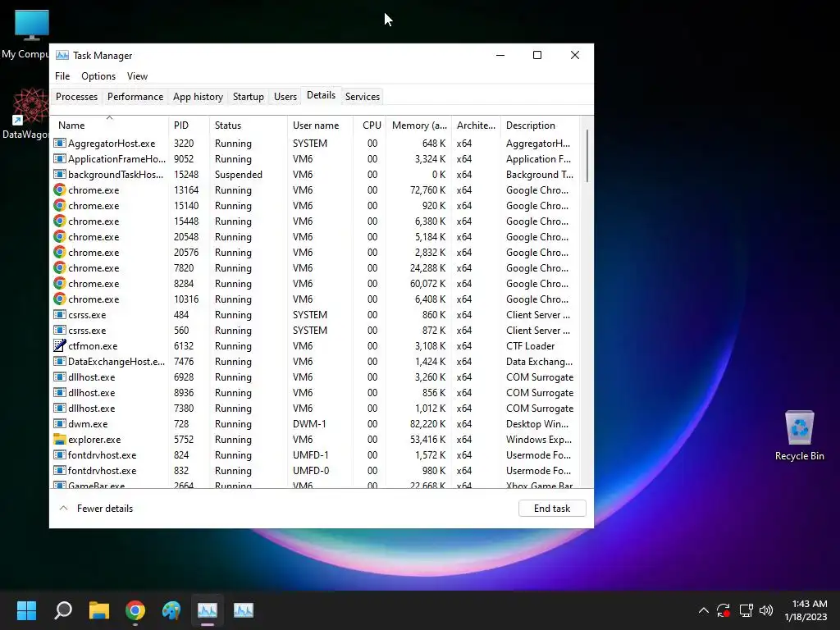Click the UMFD-0 user name cell

point(311,470)
